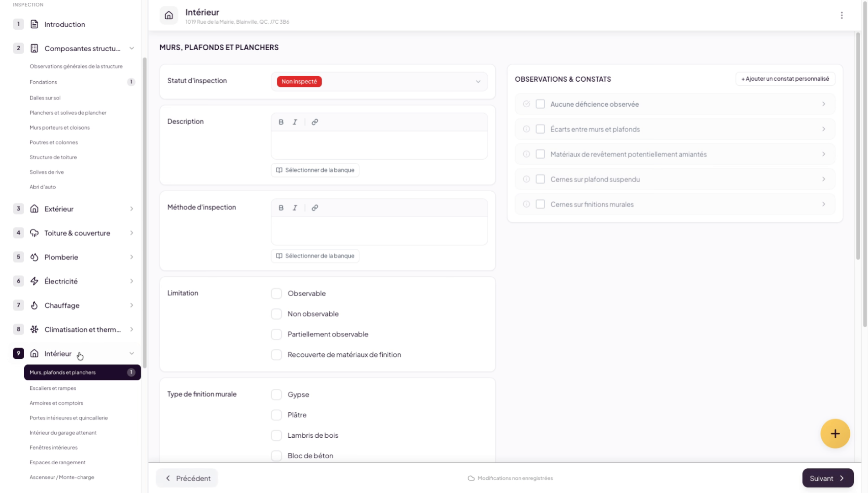The image size is (868, 493).
Task: Collapse the Composantes structurales section
Action: 132,48
